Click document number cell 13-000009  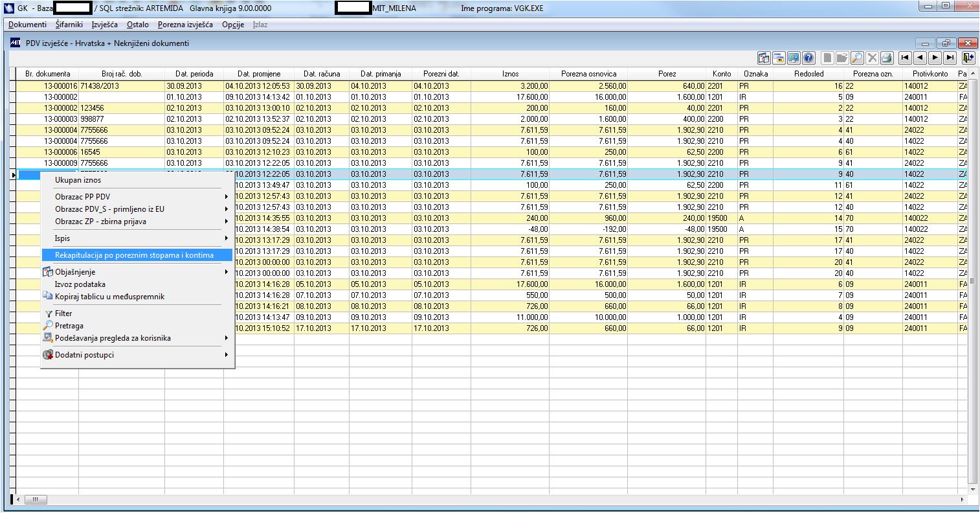pyautogui.click(x=48, y=163)
